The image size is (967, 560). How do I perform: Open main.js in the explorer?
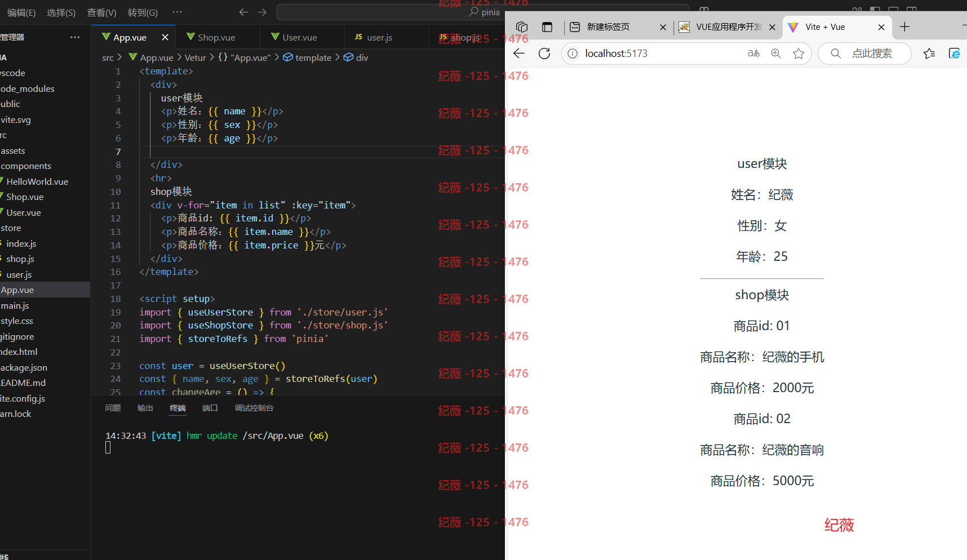point(15,305)
